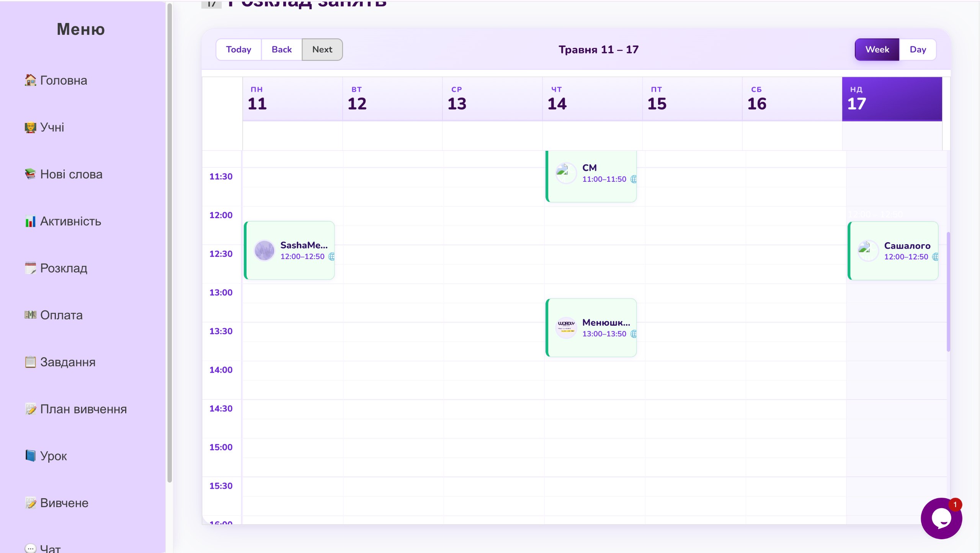Open the Активність menu item
The height and width of the screenshot is (553, 980).
click(63, 221)
